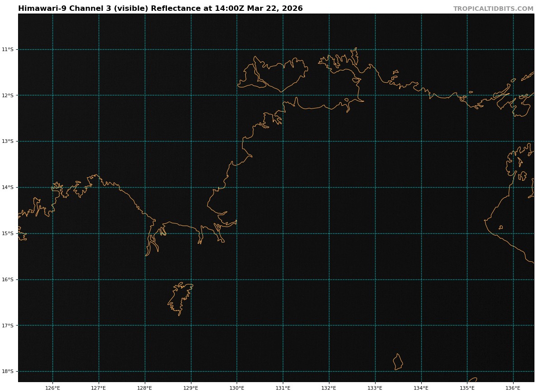Click the grid intersection at 132°E and 15°S
The width and height of the screenshot is (543, 392).
coord(329,233)
